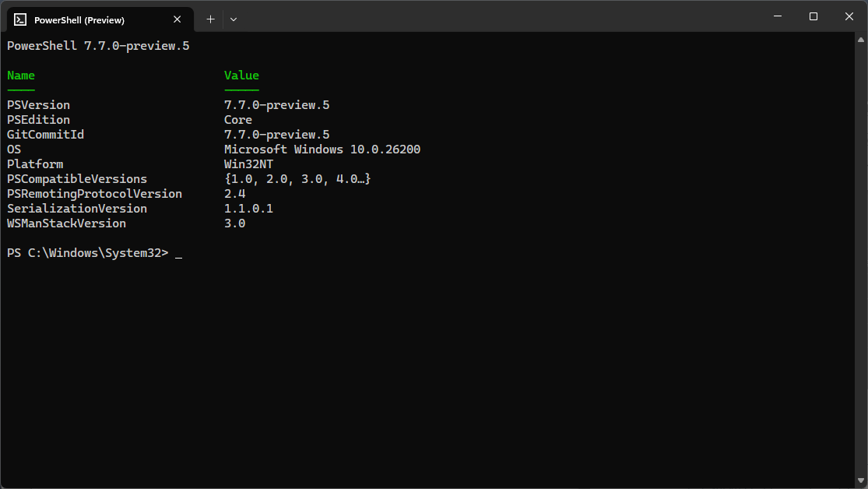Image resolution: width=868 pixels, height=489 pixels.
Task: Click the 'Platform' row name
Action: click(35, 164)
